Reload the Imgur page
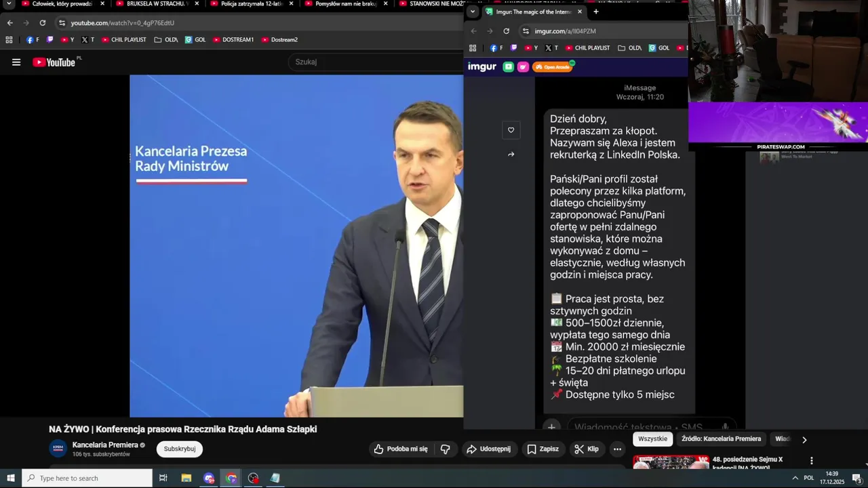The height and width of the screenshot is (488, 868). 506,31
